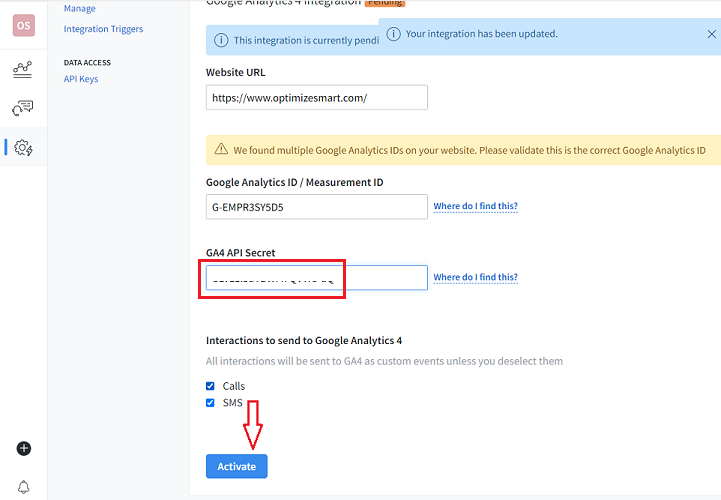721x500 pixels.
Task: Click info icon in updated notification
Action: click(x=393, y=34)
